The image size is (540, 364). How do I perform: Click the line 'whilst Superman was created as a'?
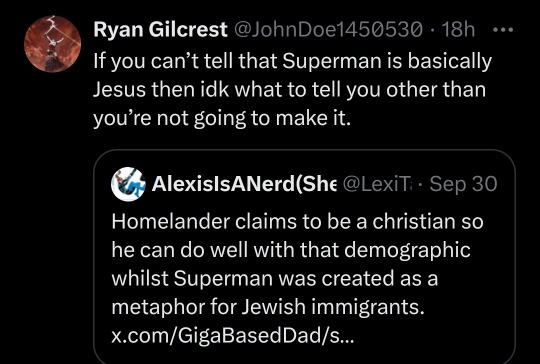tap(274, 278)
